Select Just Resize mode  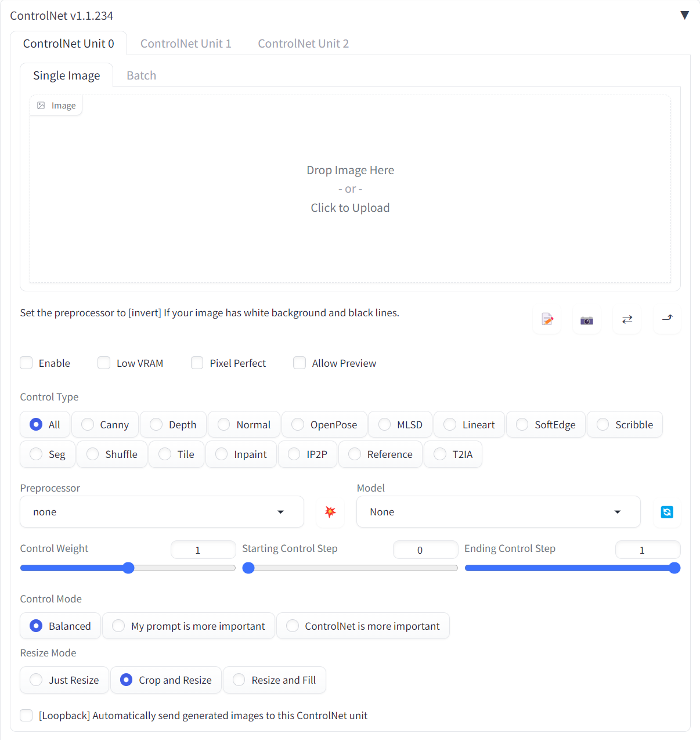pyautogui.click(x=64, y=680)
